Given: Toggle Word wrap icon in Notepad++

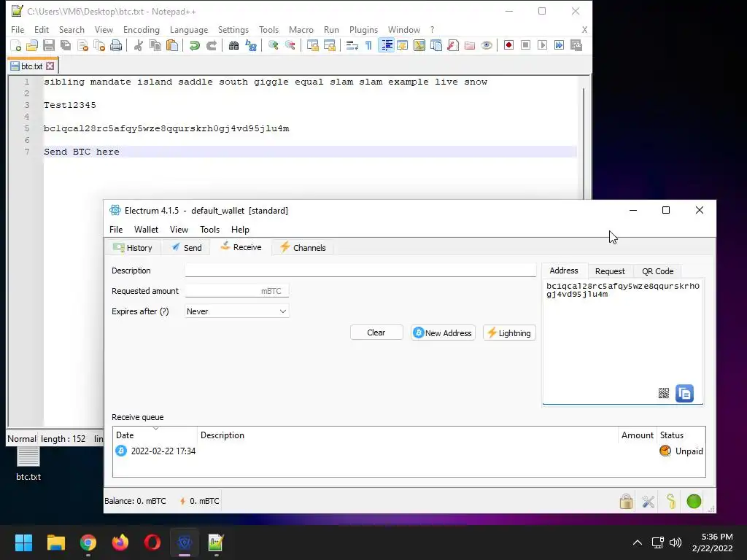Looking at the screenshot, I should [x=352, y=45].
